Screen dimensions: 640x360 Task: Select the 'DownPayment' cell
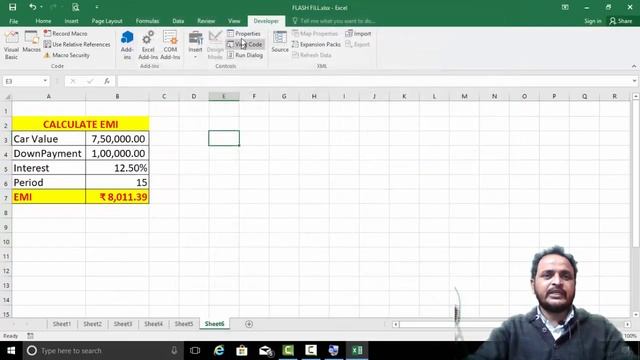click(x=49, y=153)
